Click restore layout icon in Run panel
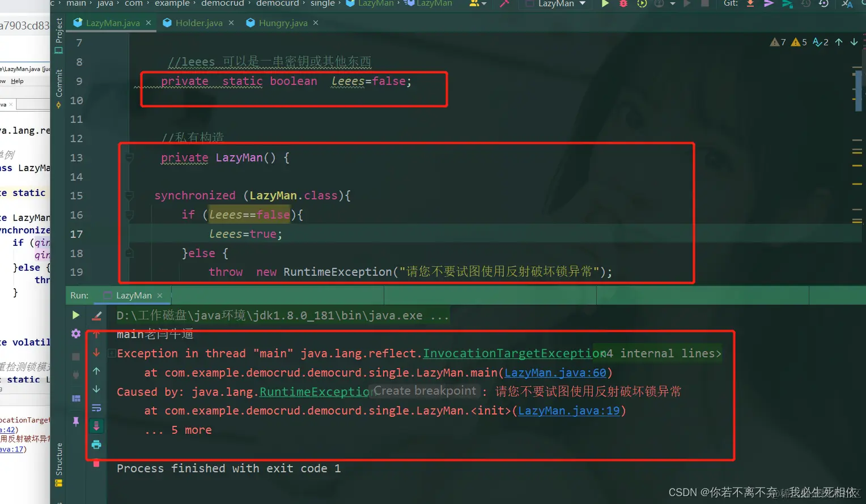 pyautogui.click(x=76, y=398)
